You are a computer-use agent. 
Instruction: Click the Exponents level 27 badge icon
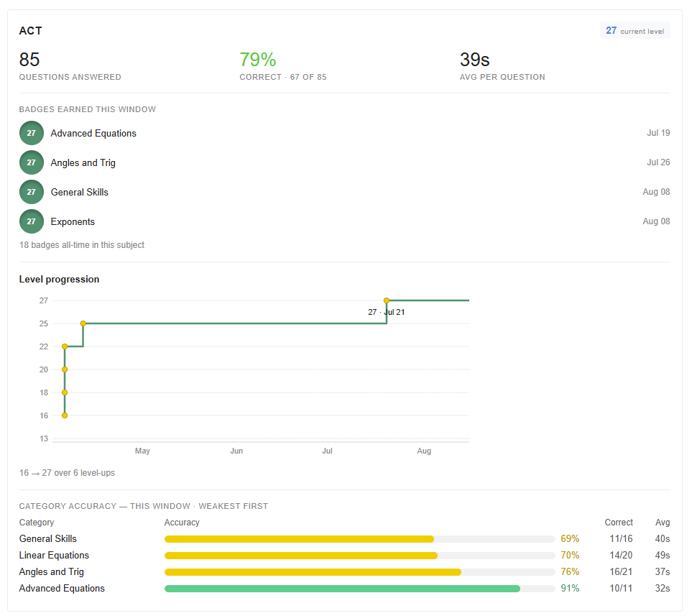(x=32, y=221)
